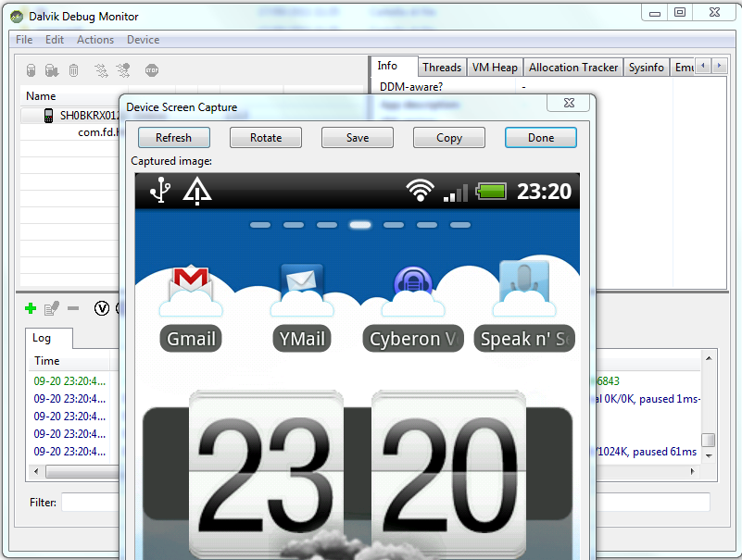Click the Gmail label in captured image

click(191, 339)
